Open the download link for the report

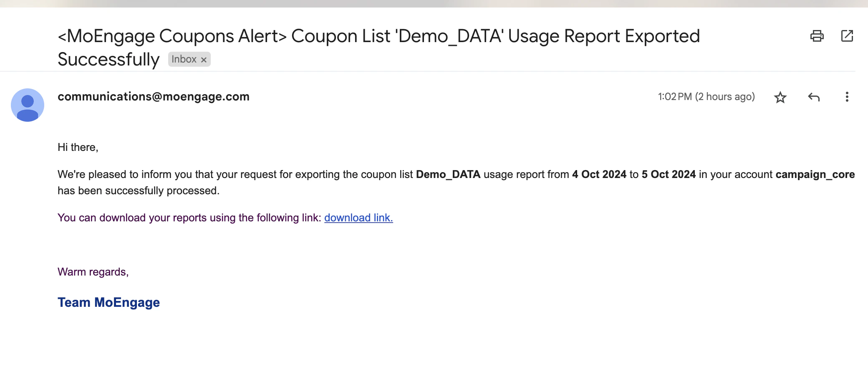[x=358, y=218]
